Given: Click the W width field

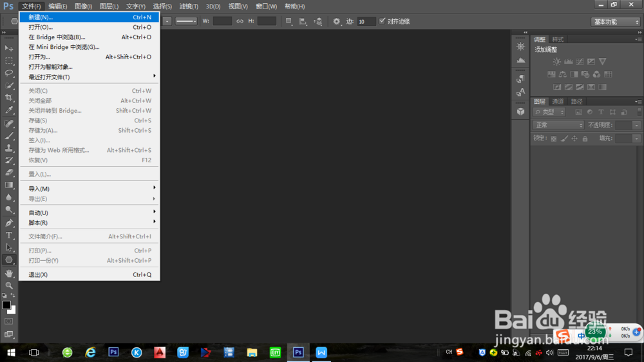Looking at the screenshot, I should (222, 21).
